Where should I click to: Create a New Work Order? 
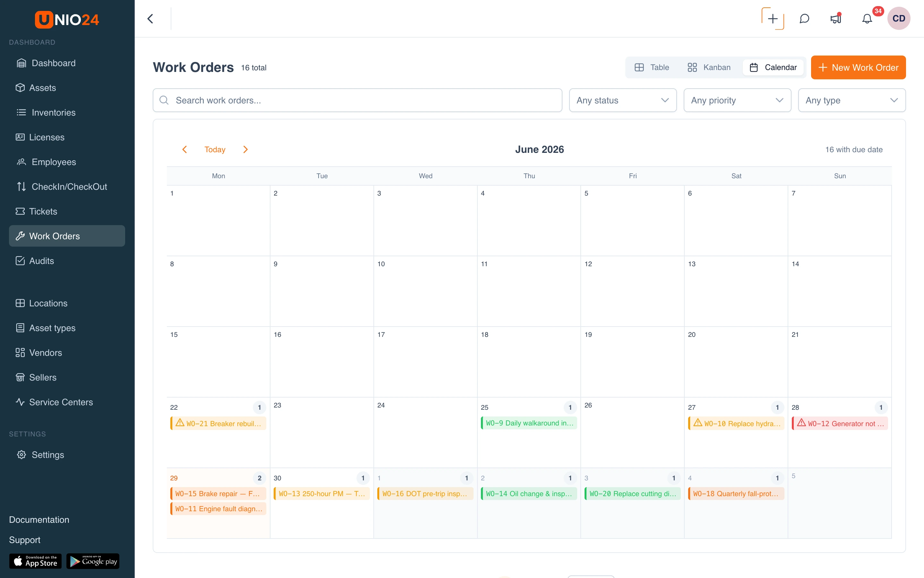point(858,67)
